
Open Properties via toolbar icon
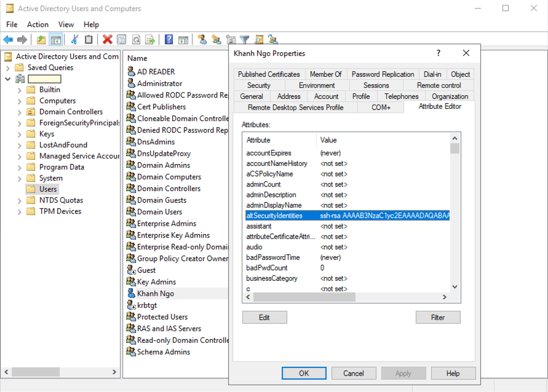point(122,39)
